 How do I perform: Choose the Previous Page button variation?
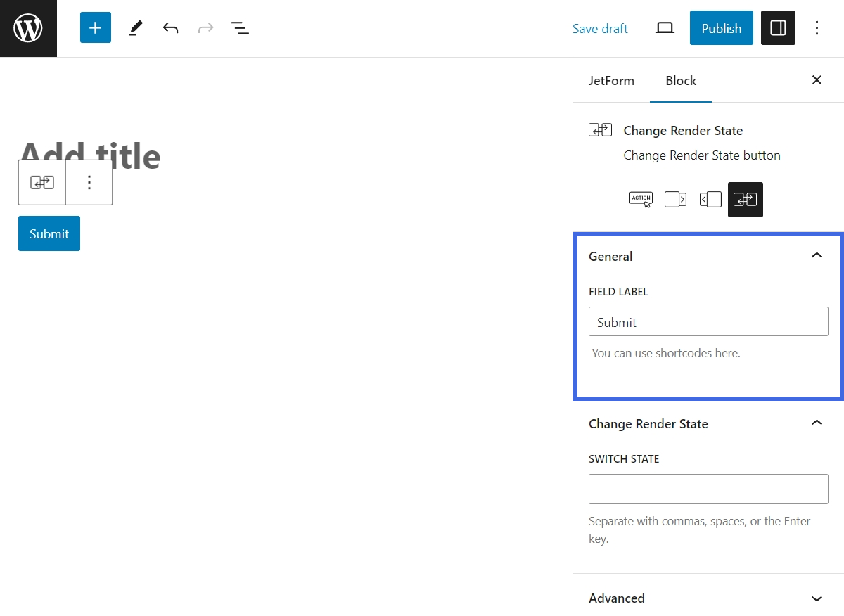[x=710, y=199]
